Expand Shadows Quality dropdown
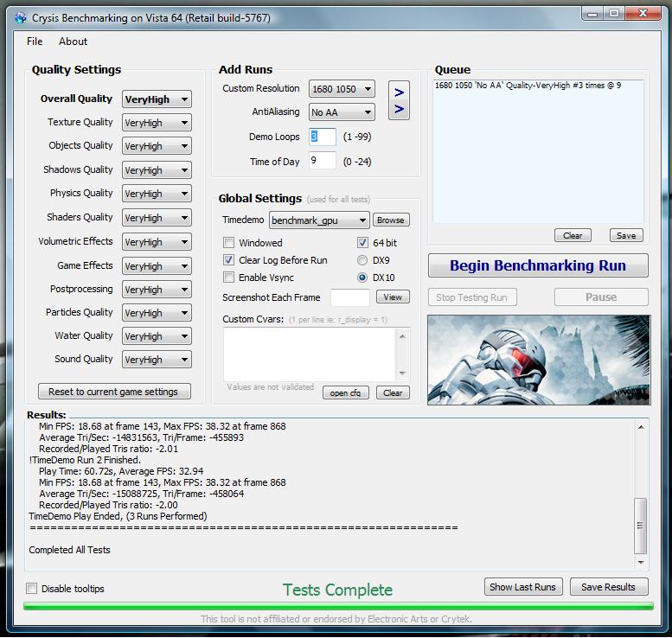Viewport: 672px width, 638px height. click(157, 170)
